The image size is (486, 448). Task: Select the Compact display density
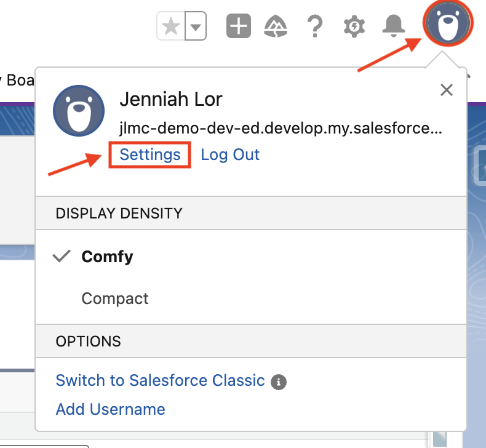click(115, 298)
